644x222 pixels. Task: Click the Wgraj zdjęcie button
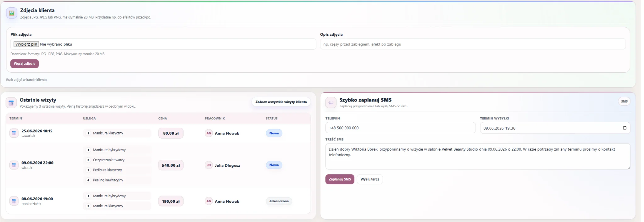[x=25, y=64]
